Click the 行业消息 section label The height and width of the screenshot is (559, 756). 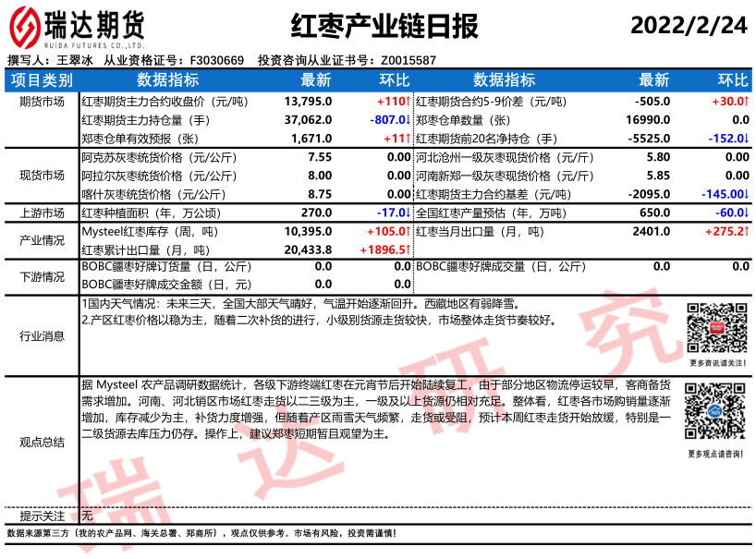coord(41,336)
